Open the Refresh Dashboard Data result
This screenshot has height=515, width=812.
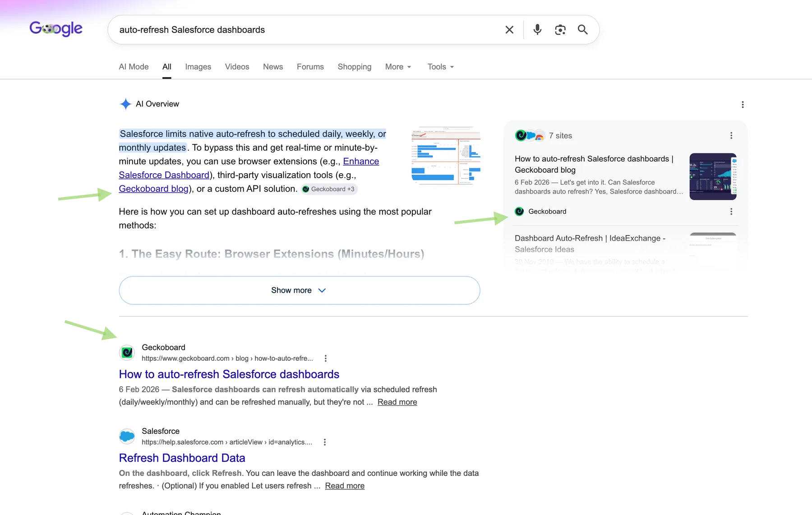(182, 458)
